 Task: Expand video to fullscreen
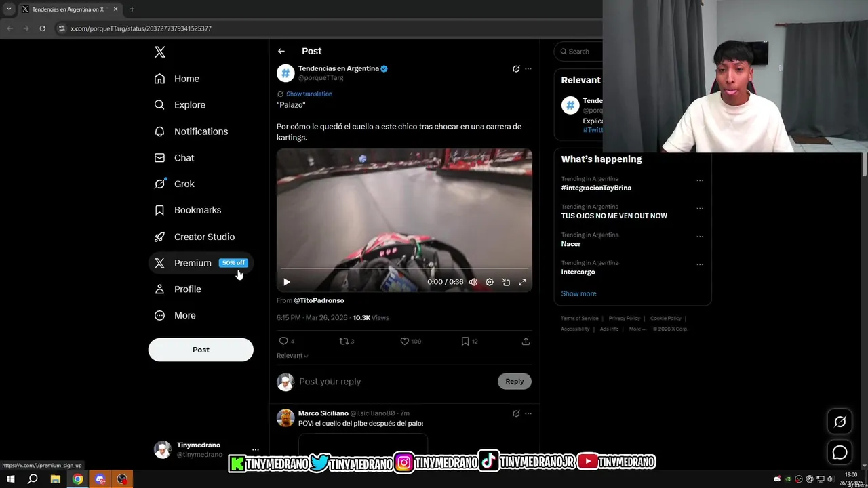[522, 282]
